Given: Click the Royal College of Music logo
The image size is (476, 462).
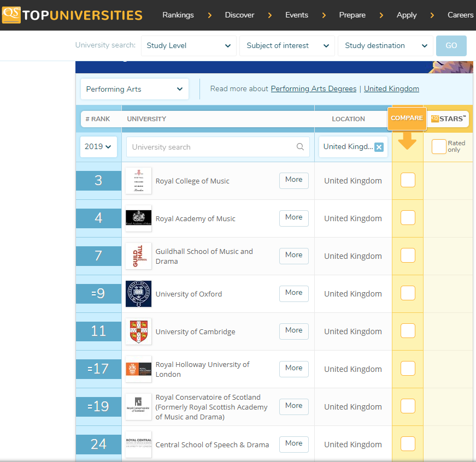Looking at the screenshot, I should click(x=138, y=181).
